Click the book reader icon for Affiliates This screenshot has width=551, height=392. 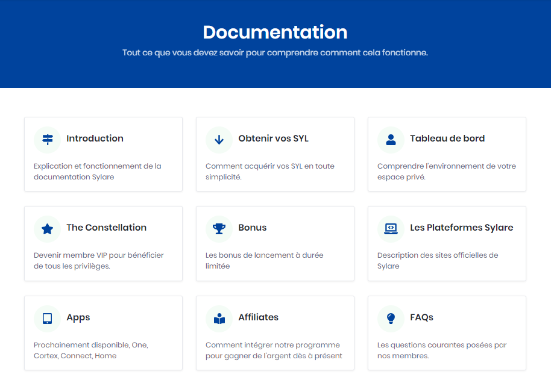[219, 319]
